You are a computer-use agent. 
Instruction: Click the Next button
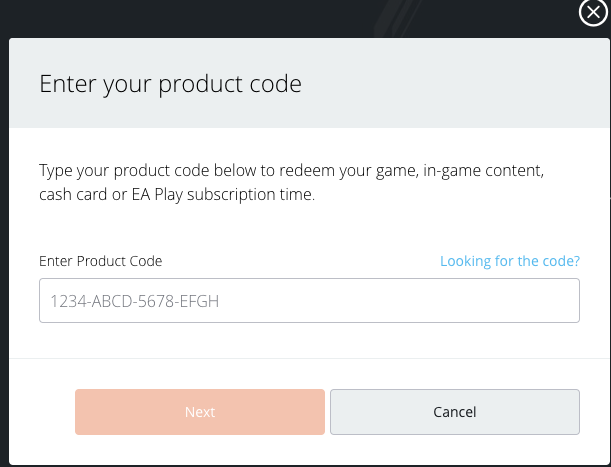coord(200,412)
